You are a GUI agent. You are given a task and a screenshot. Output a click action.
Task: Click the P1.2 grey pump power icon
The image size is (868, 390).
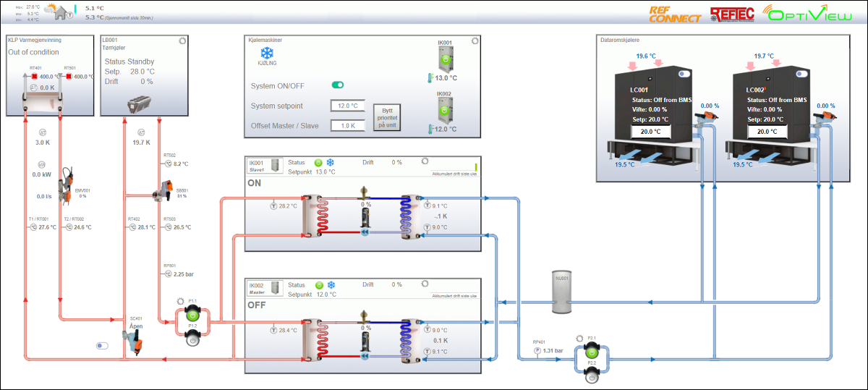192,336
